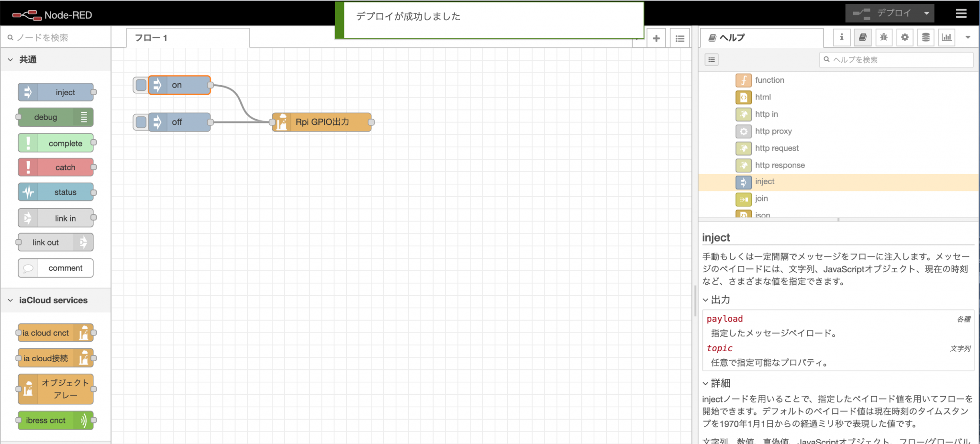
Task: Open the main menu (hamburger icon)
Action: [961, 13]
